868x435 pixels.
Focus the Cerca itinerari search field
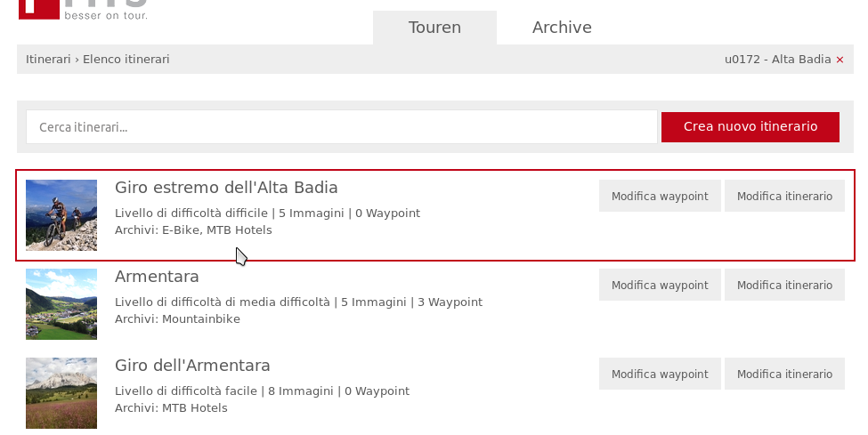coord(341,127)
